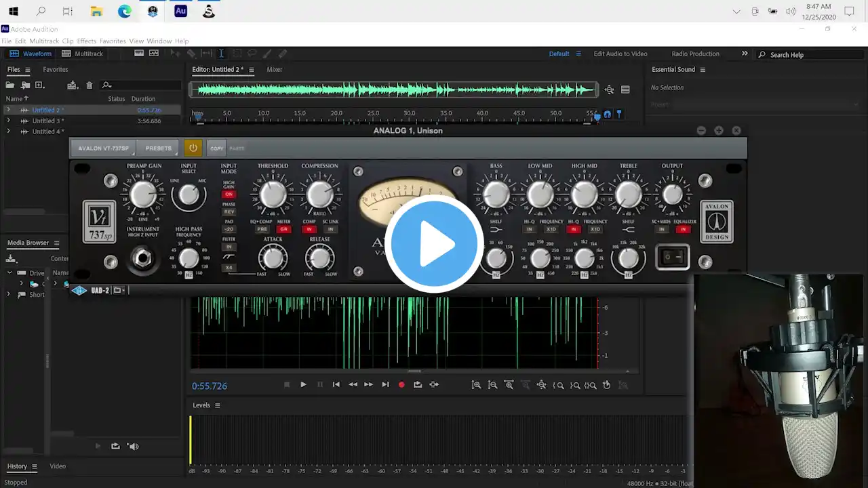This screenshot has width=868, height=488.
Task: Click the Skip Selection transport icon
Action: [x=434, y=384]
